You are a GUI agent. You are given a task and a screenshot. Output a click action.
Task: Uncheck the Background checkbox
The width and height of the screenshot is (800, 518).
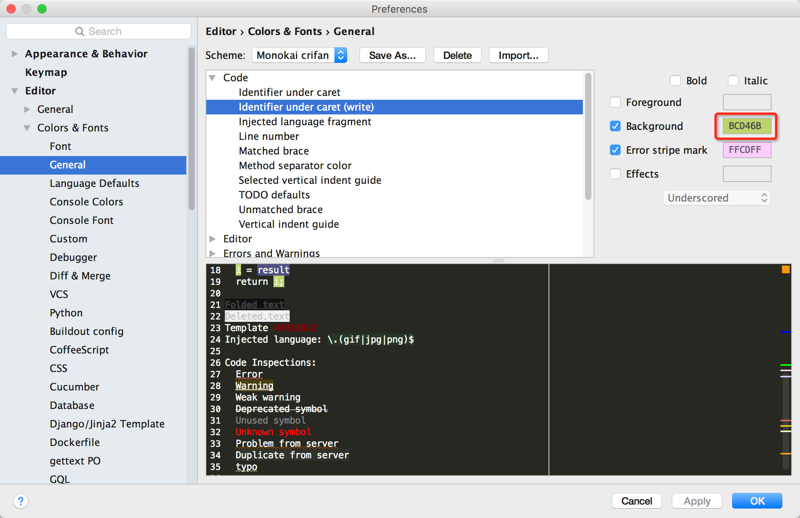coord(616,126)
